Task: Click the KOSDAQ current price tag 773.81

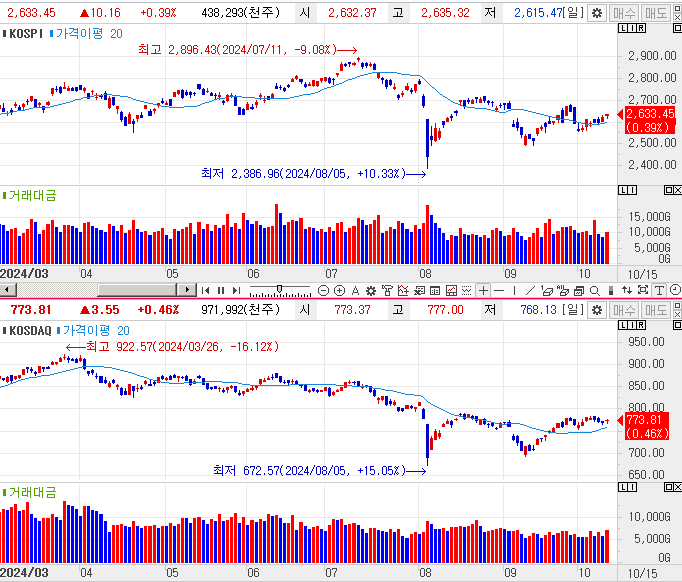Action: [x=647, y=426]
